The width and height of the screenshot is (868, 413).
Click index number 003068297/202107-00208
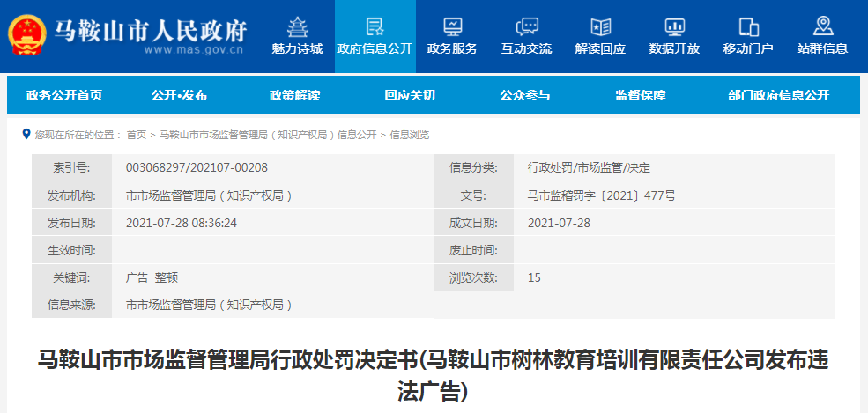point(197,167)
